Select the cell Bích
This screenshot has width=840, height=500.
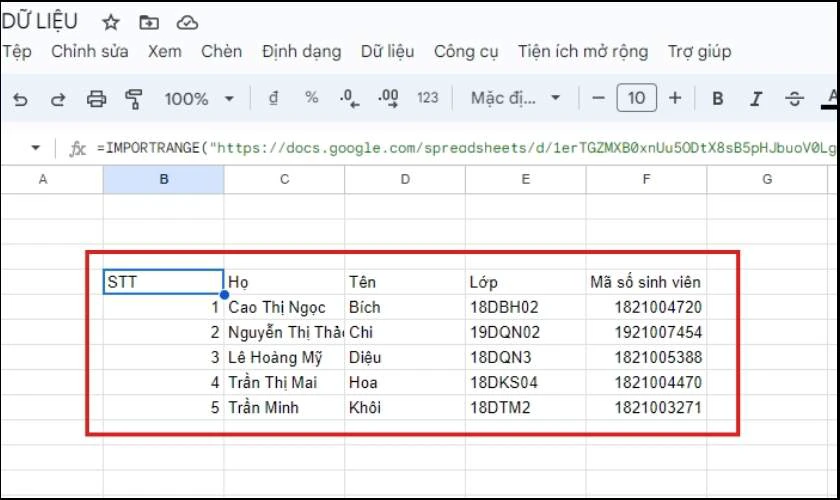coord(405,307)
